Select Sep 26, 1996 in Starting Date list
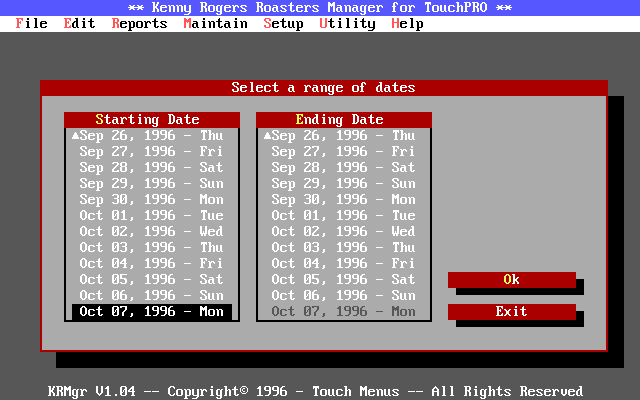Viewport: 640px width, 400px height. click(x=152, y=136)
